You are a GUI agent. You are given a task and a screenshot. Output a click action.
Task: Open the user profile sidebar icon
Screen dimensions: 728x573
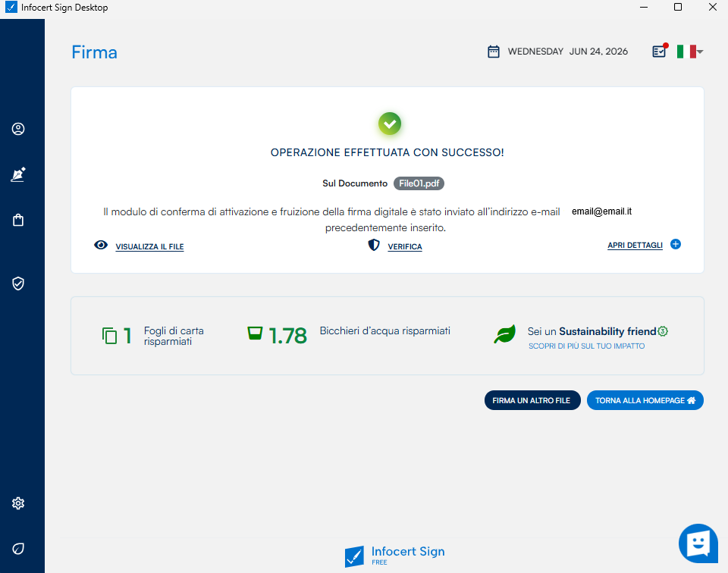click(x=18, y=129)
